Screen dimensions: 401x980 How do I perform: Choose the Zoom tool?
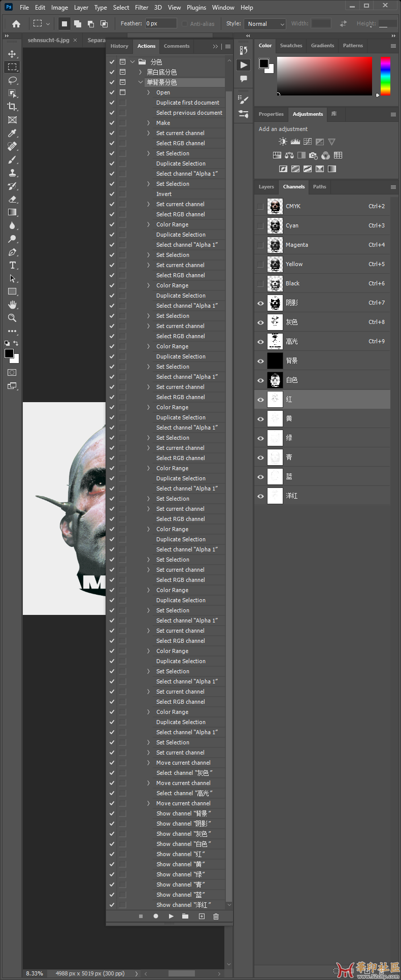coord(12,318)
